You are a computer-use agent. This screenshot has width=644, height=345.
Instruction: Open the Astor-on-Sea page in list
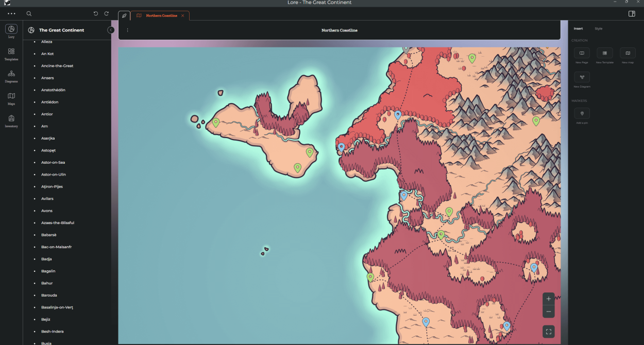point(53,163)
